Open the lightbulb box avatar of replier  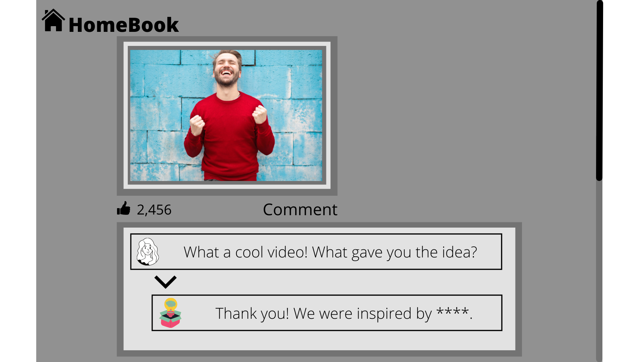(170, 313)
